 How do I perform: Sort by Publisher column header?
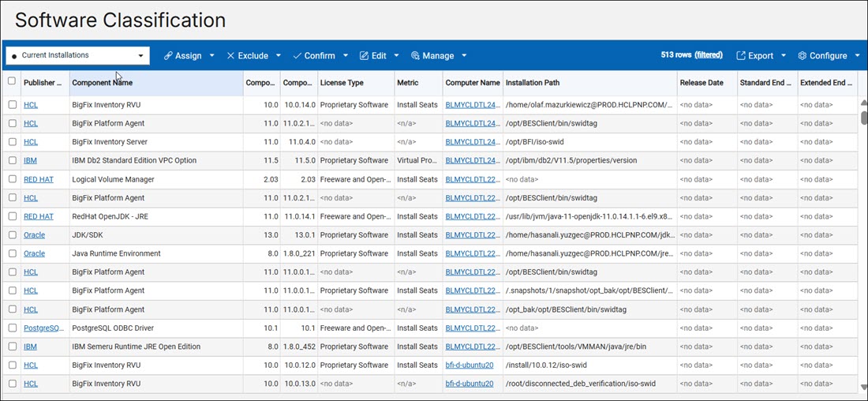click(x=45, y=83)
